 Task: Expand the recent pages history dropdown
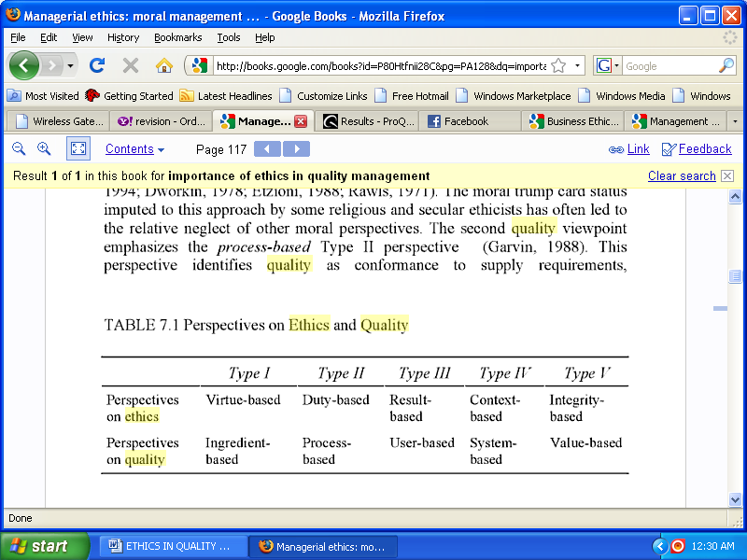71,65
